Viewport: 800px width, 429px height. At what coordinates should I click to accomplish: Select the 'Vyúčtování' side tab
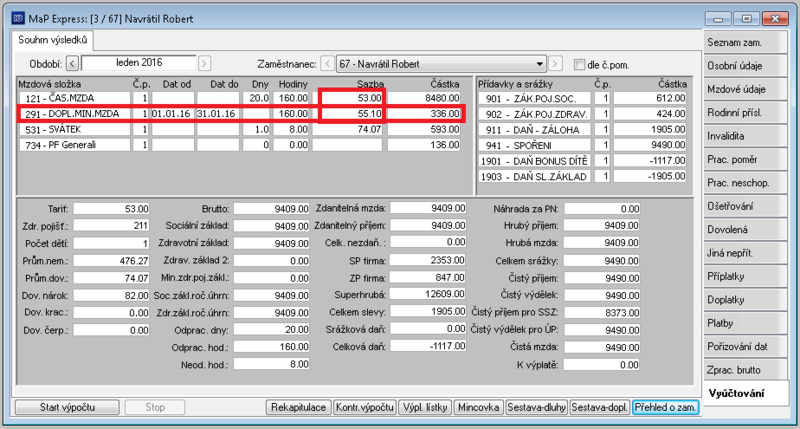coord(745,393)
